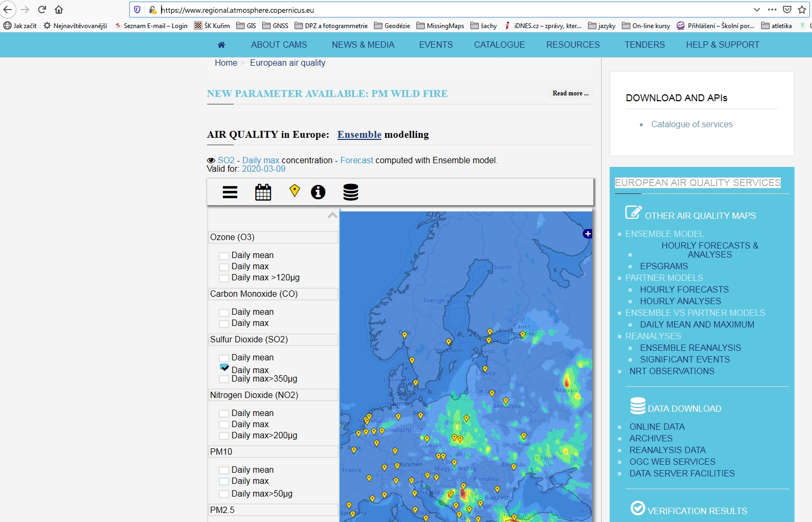Click the database stack icon in map toolbar
Viewport: 812px width, 522px height.
tap(351, 192)
